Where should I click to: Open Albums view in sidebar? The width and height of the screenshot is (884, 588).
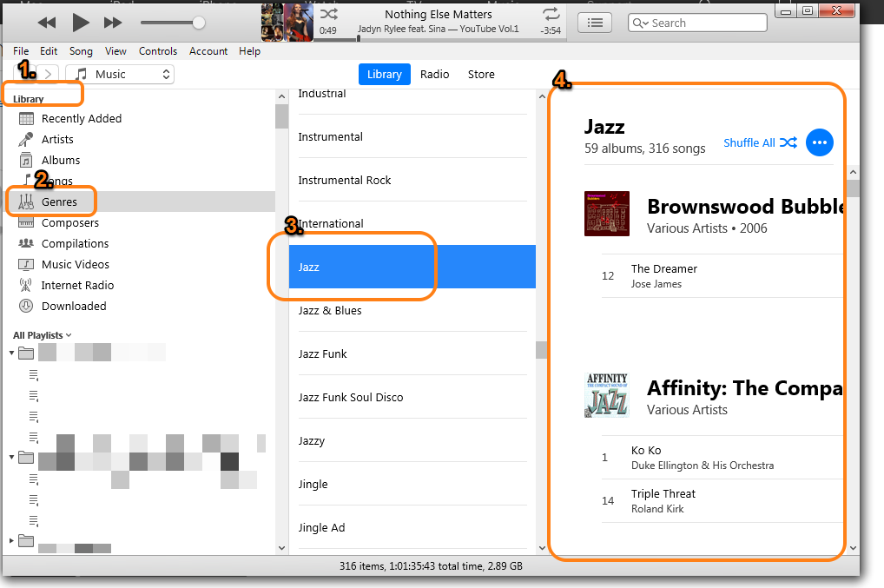pyautogui.click(x=61, y=160)
